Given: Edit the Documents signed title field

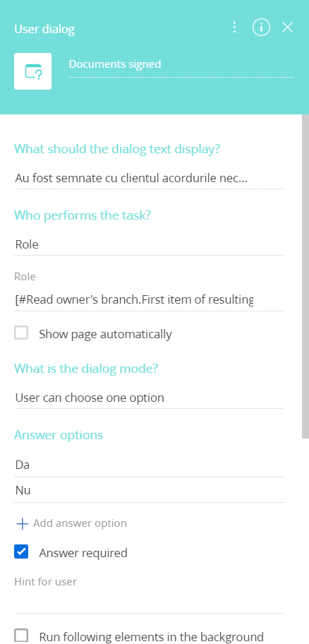Looking at the screenshot, I should point(181,65).
